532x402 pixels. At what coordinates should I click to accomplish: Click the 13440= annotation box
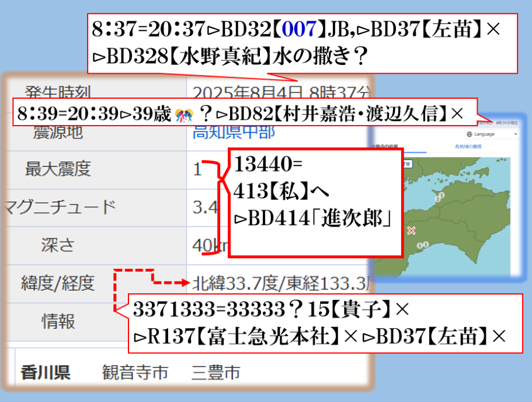click(x=315, y=202)
